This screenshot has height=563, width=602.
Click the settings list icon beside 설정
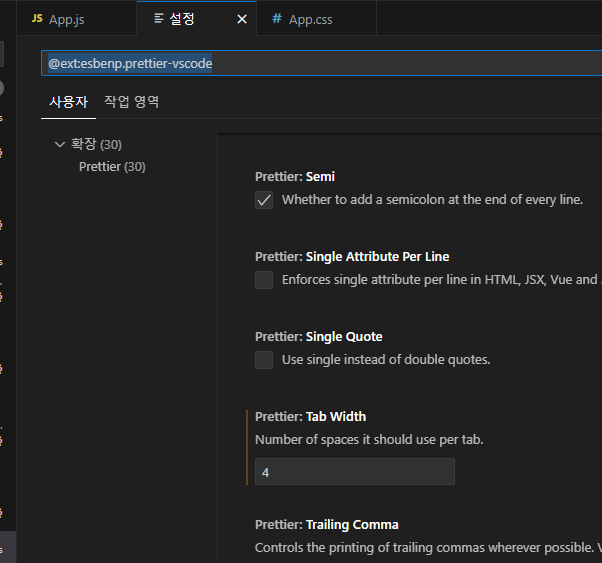point(159,18)
